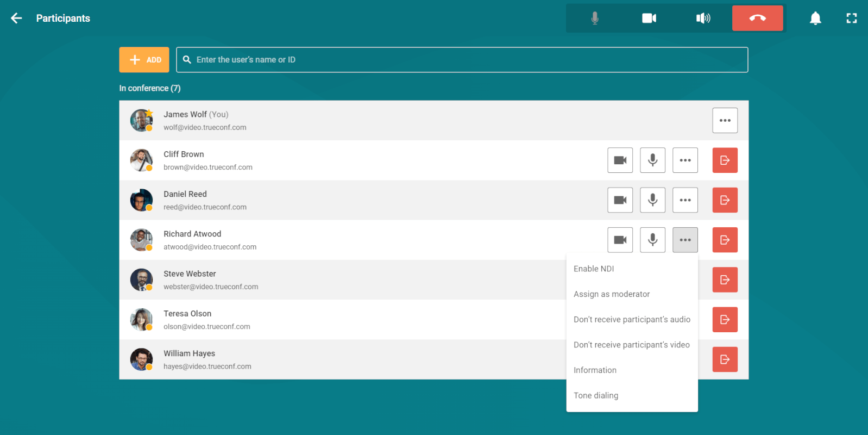Remove William Hayes from the conference
The height and width of the screenshot is (435, 868).
pyautogui.click(x=725, y=359)
